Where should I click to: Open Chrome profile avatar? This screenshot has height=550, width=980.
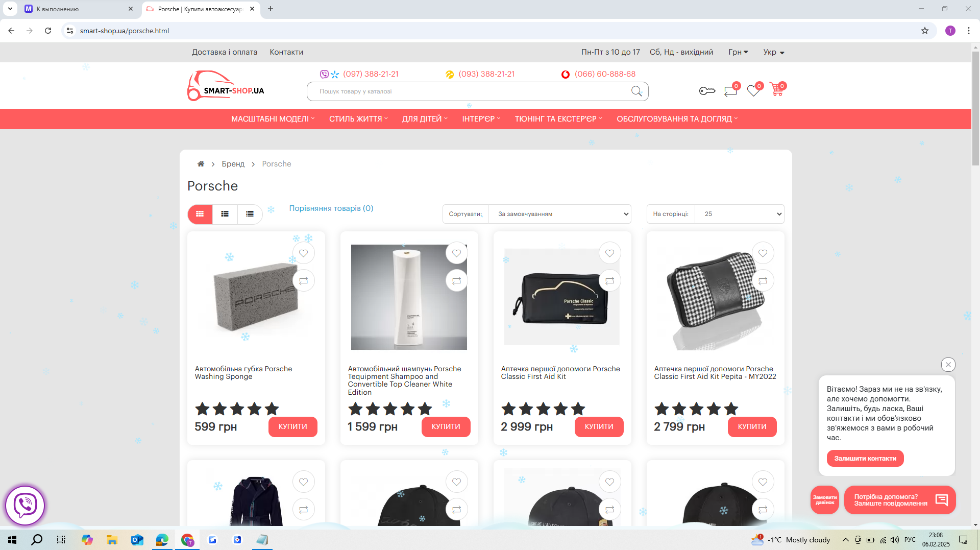pos(950,31)
